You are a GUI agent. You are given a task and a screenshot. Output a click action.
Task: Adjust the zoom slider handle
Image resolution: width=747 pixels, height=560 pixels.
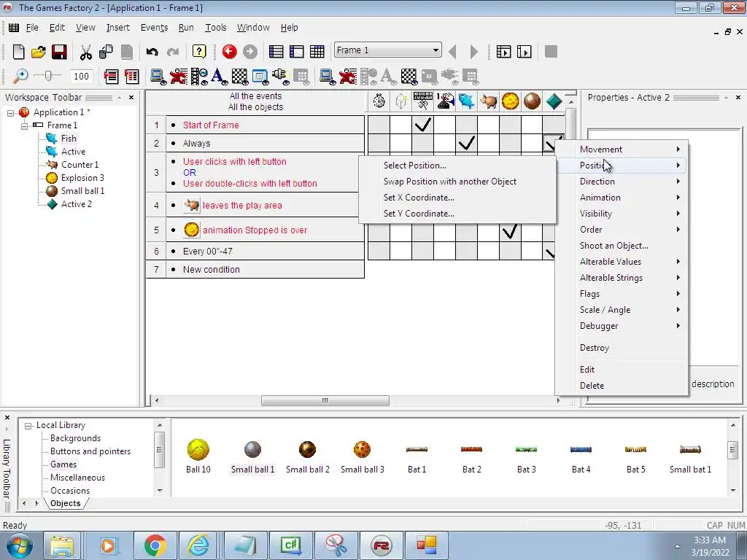pos(47,76)
